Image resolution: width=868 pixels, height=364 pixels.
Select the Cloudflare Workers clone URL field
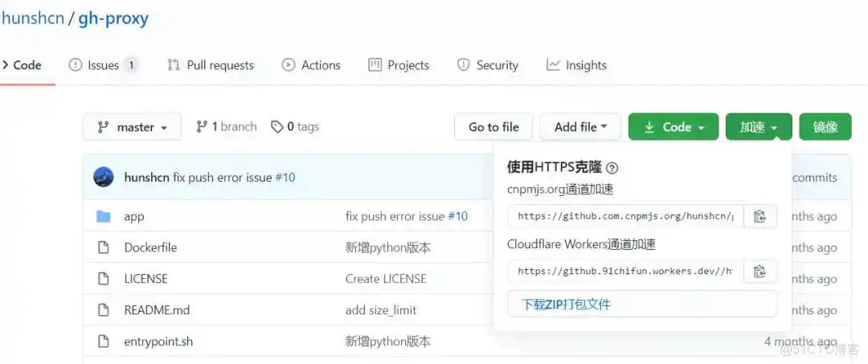(625, 271)
